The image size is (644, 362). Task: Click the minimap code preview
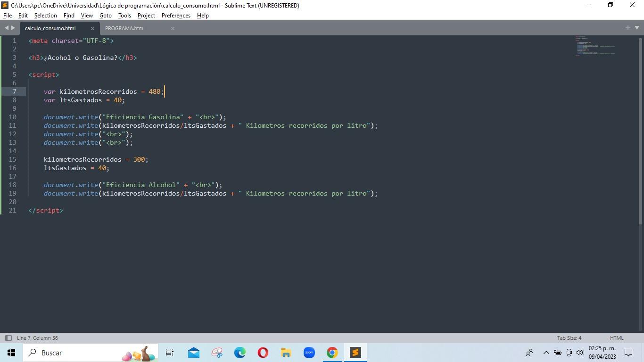[595, 46]
